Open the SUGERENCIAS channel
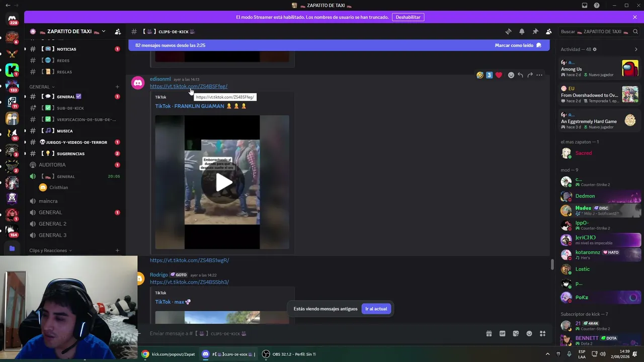 point(74,153)
